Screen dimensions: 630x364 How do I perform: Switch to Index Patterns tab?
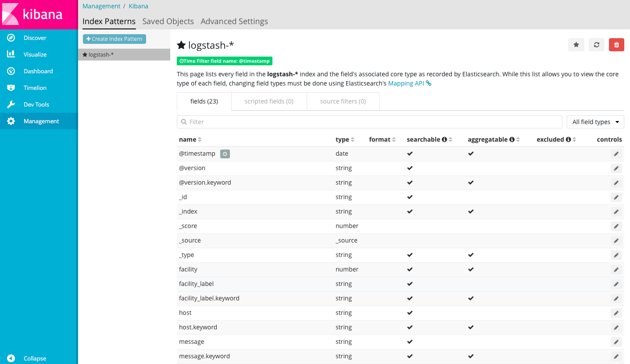[x=109, y=21]
